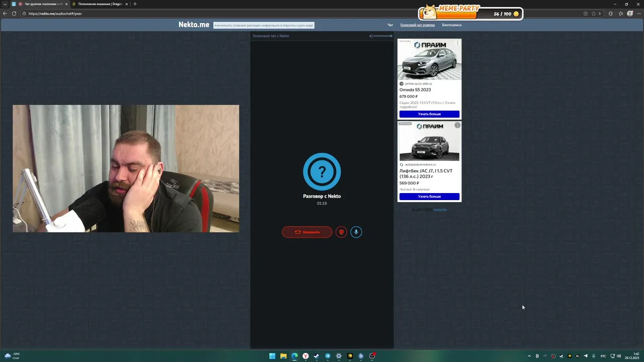Open the JAC J7 car ad image

[429, 141]
